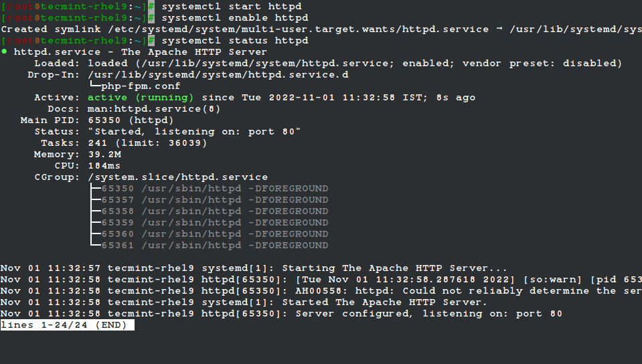Click the green status dot beside httpd.service
Viewport: 642px width, 364px height.
pyautogui.click(x=4, y=52)
